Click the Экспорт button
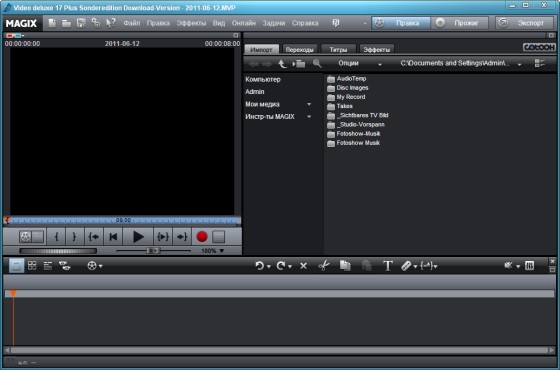Screen dimensions: 560x370 click(525, 23)
